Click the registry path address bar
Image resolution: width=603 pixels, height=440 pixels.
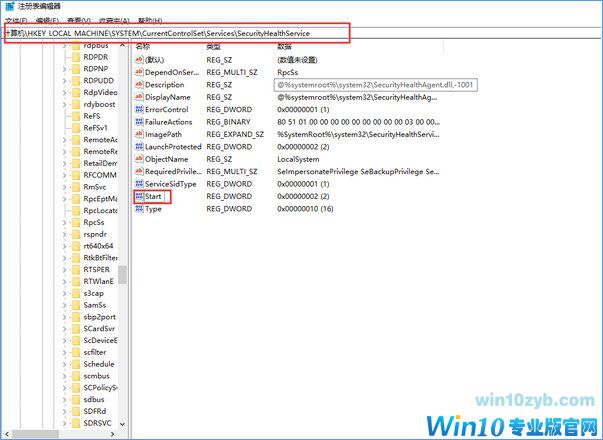point(177,33)
